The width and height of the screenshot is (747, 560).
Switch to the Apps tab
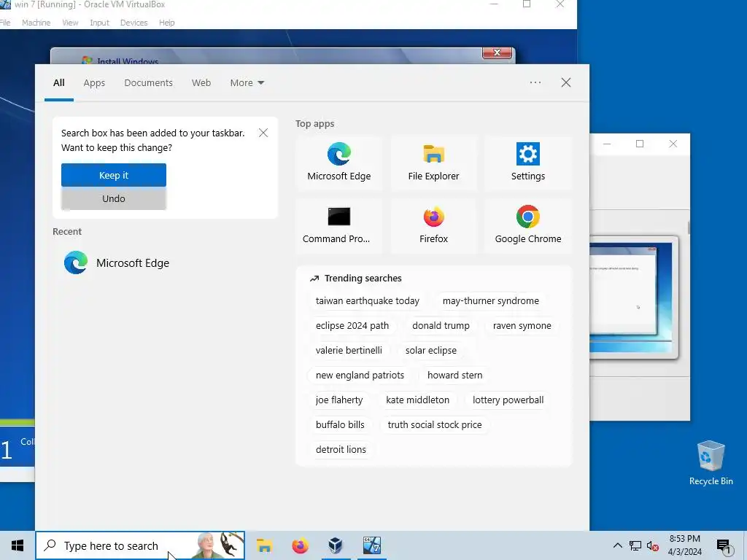pyautogui.click(x=94, y=83)
